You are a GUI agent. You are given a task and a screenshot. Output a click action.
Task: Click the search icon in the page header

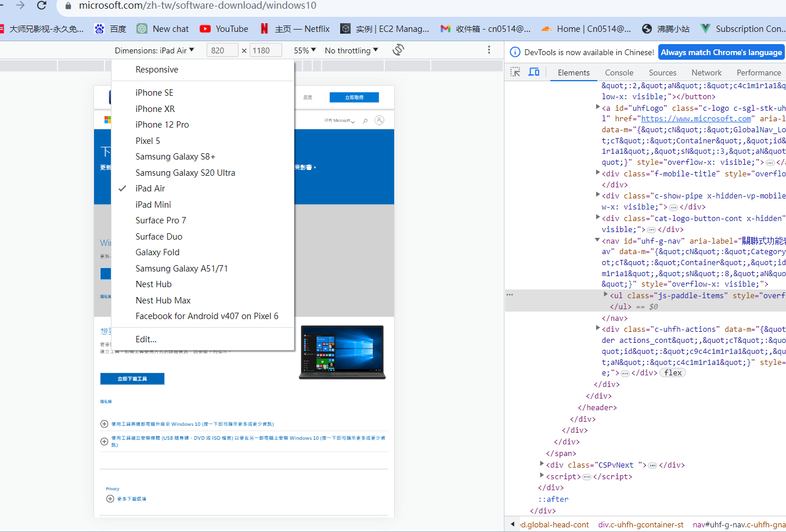[365, 121]
